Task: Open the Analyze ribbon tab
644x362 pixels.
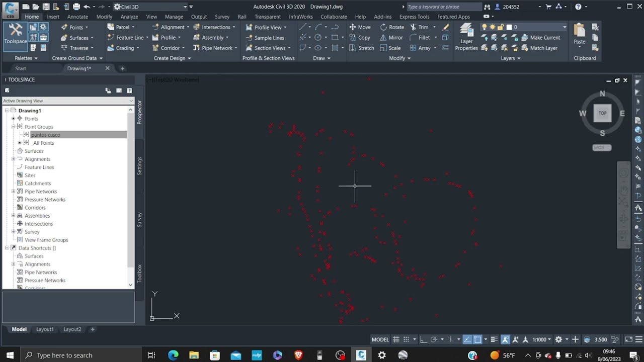Action: [x=129, y=17]
